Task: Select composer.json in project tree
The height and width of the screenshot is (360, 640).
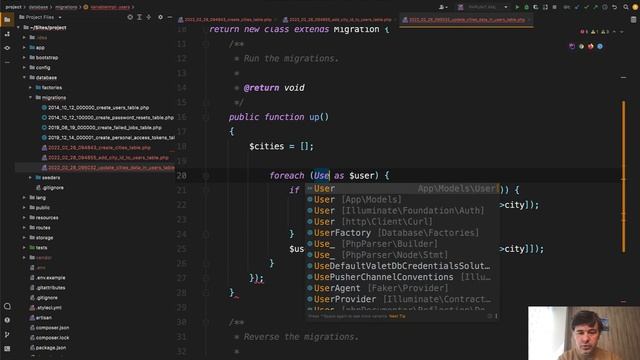Action: click(x=52, y=328)
